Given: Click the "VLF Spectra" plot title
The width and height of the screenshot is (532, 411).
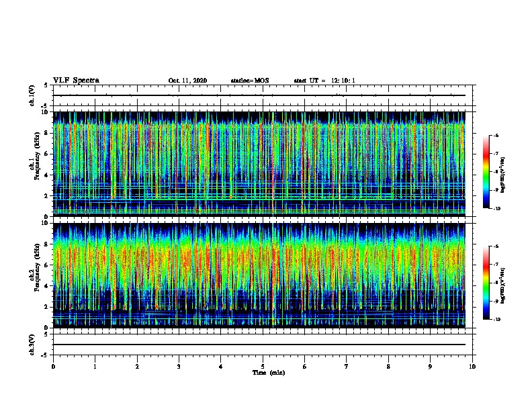Looking at the screenshot, I should 76,81.
